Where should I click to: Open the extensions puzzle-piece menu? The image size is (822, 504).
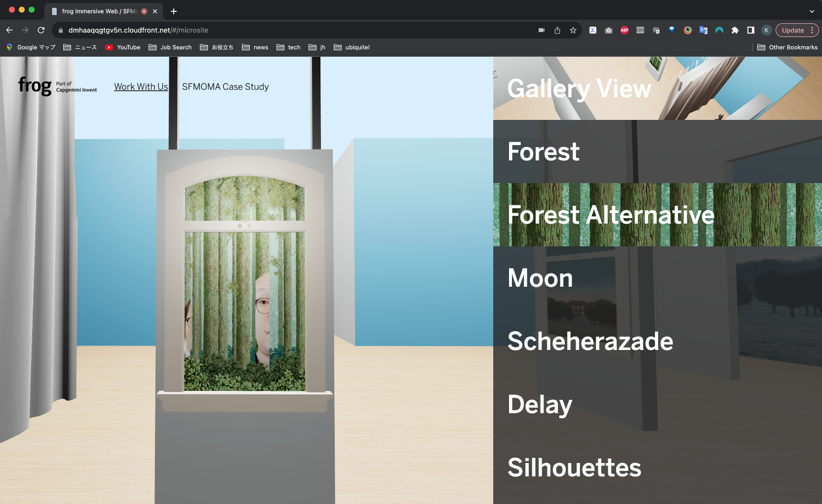(x=735, y=30)
